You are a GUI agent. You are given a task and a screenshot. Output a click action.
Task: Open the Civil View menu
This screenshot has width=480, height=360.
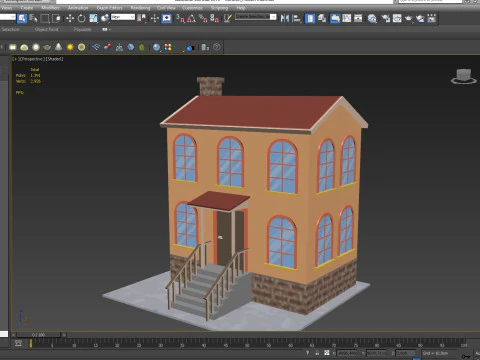pos(166,8)
